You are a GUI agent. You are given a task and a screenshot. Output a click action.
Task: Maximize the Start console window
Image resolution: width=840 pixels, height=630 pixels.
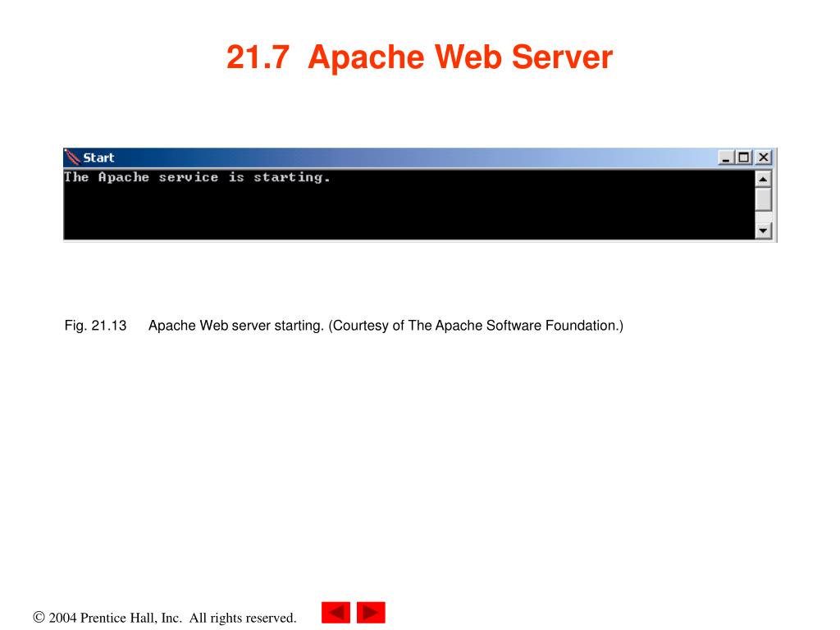[x=743, y=157]
